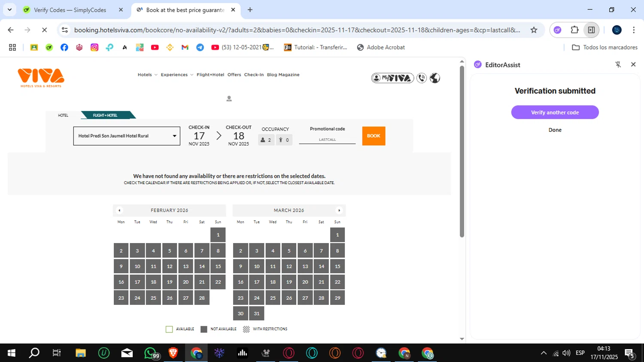Open the Facebook bookmark

tap(64, 47)
